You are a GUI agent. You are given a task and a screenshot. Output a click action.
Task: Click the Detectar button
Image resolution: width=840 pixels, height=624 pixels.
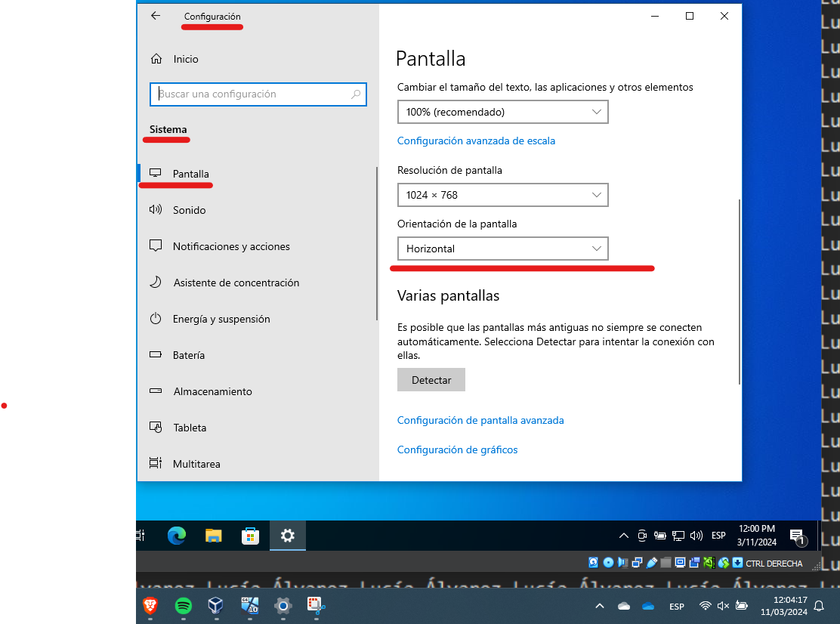[x=431, y=379]
